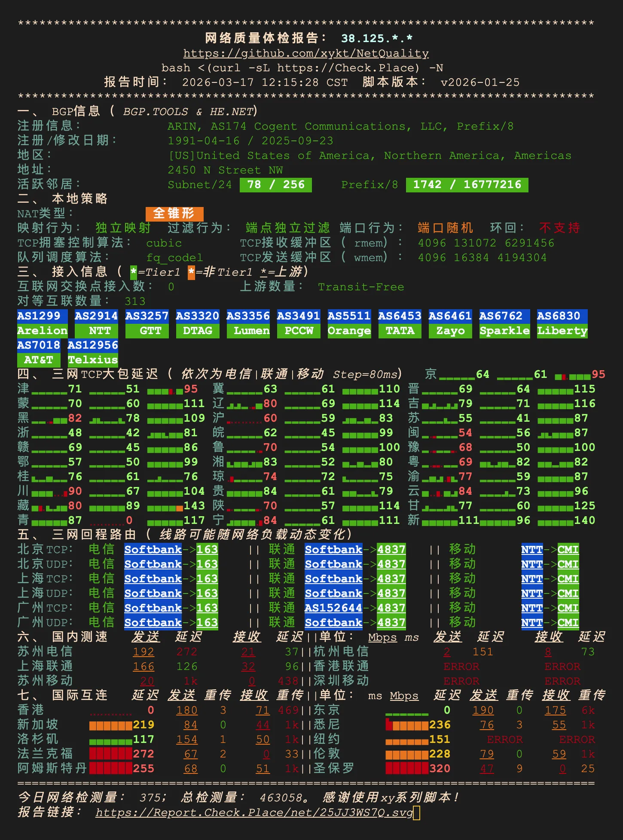623x840 pixels.
Task: Click the 新 province telecom latency 111
Action: [469, 520]
